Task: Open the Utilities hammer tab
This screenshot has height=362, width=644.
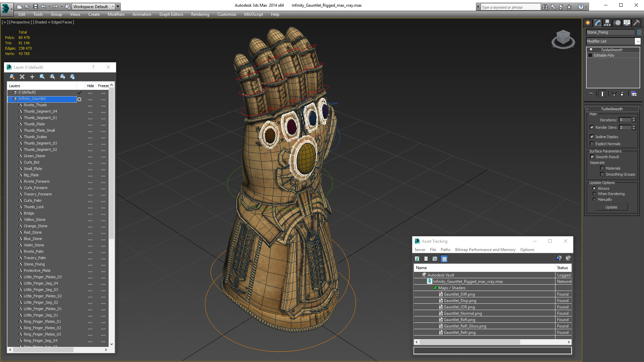Action: point(636,23)
